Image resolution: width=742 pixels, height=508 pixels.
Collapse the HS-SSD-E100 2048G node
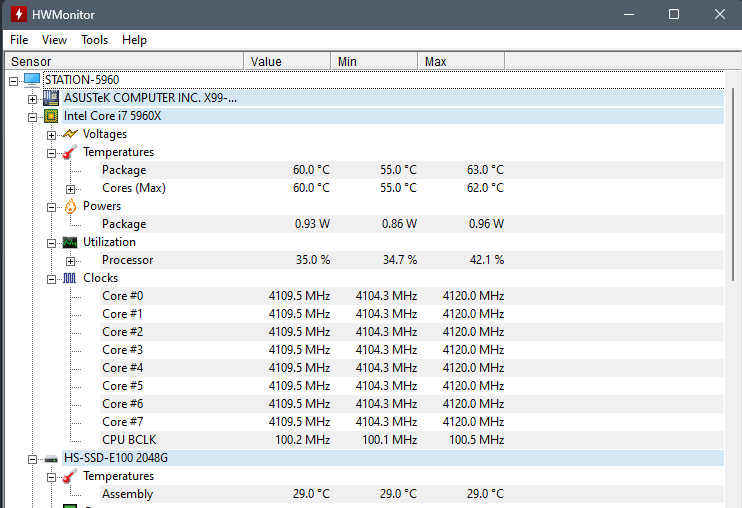coord(32,459)
